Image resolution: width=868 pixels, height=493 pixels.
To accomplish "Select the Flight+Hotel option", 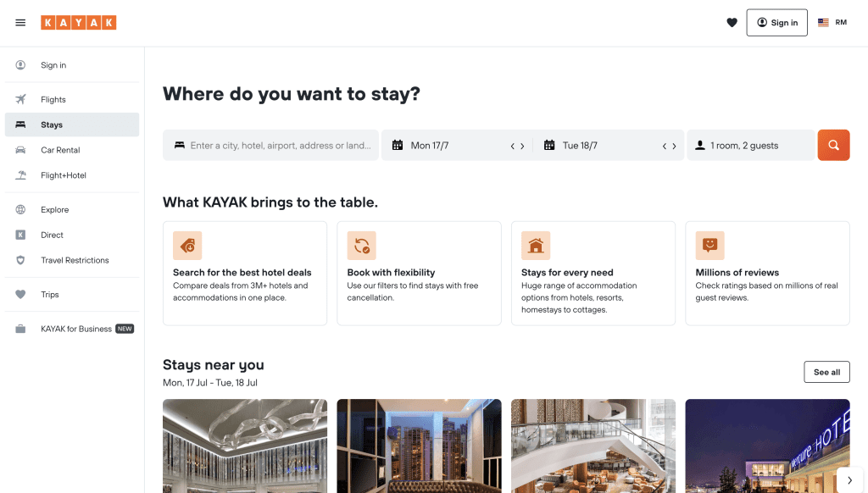I will 61,175.
